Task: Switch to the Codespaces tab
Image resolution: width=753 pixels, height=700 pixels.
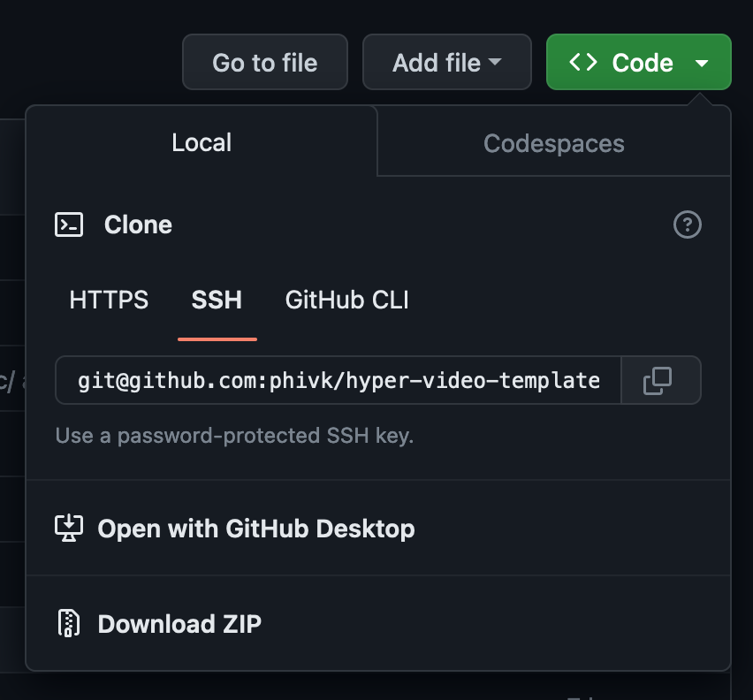Action: point(554,143)
